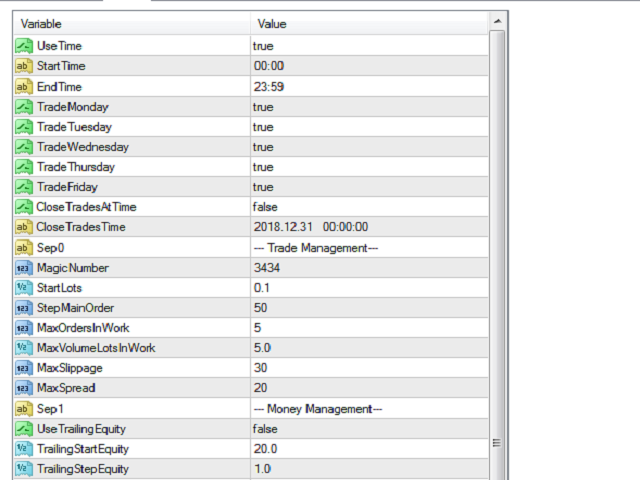Click the integer icon beside MaxSlippage
The image size is (640, 480).
[24, 368]
